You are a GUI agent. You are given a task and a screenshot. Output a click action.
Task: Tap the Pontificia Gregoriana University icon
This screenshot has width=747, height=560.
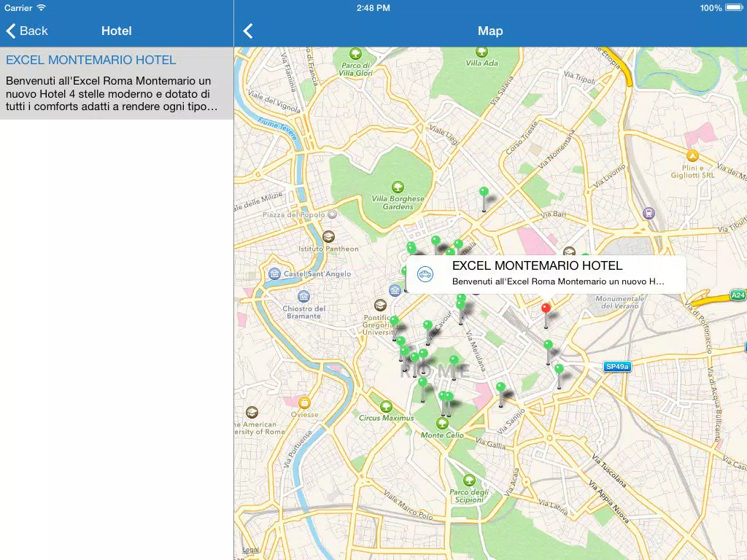[x=379, y=305]
